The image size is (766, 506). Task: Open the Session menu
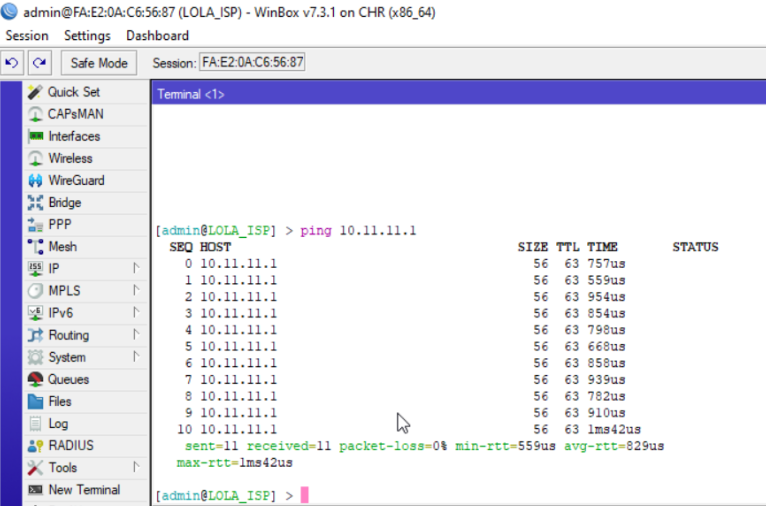click(26, 36)
